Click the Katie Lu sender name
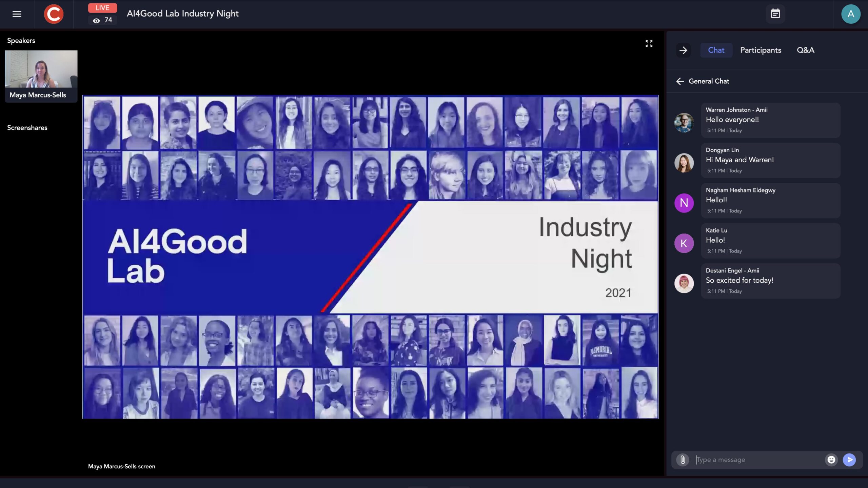The image size is (868, 488). point(716,230)
